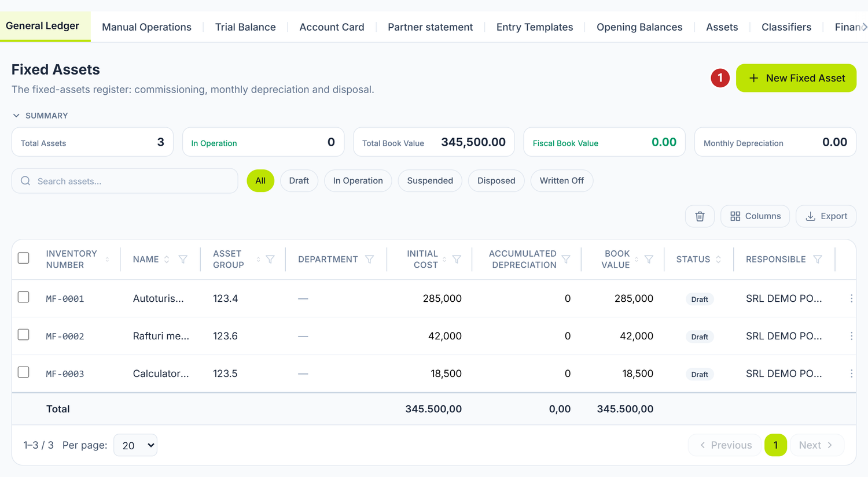Open the Opening Balances tab
The height and width of the screenshot is (477, 868).
639,27
